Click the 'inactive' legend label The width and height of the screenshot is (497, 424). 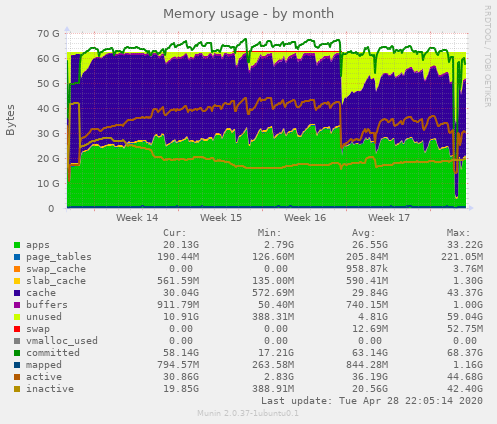pos(50,389)
